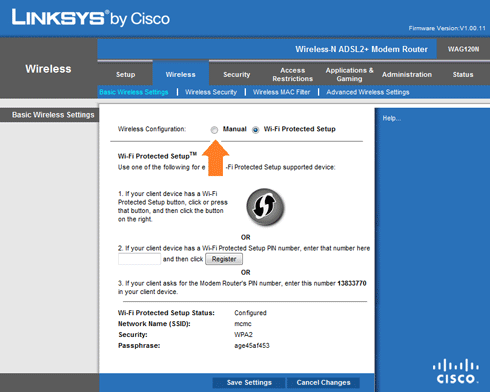
Task: Switch to the Administration tab
Action: click(407, 74)
